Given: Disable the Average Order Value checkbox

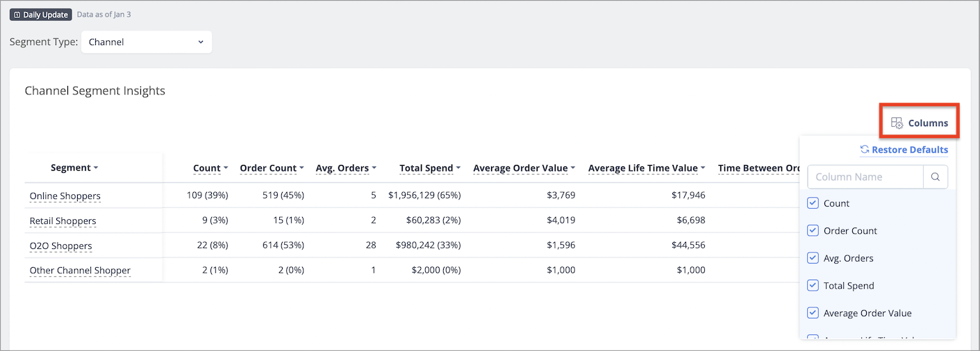Looking at the screenshot, I should 813,313.
